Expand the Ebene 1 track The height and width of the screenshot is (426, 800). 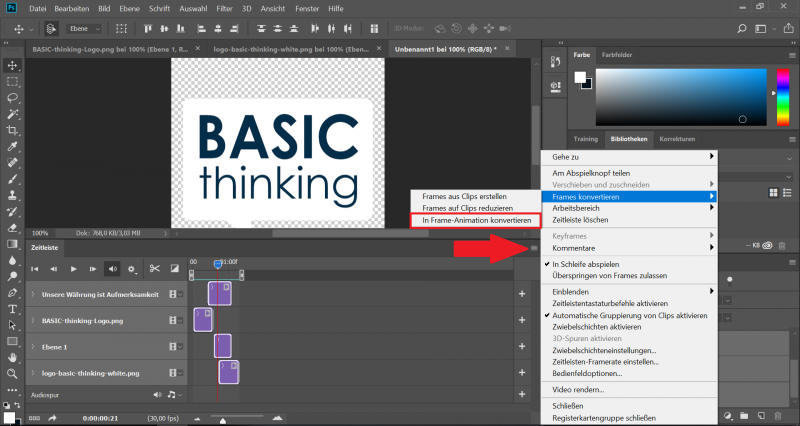tap(33, 347)
